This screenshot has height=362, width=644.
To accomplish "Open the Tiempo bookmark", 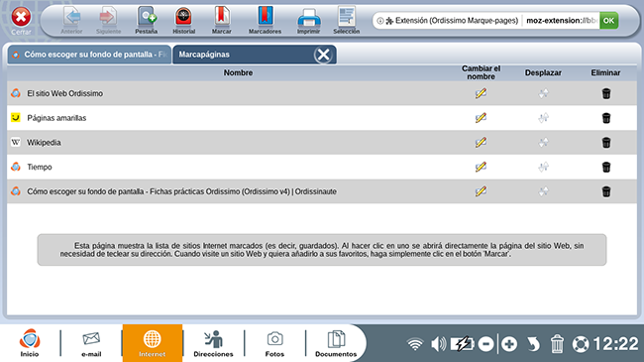I will 40,167.
